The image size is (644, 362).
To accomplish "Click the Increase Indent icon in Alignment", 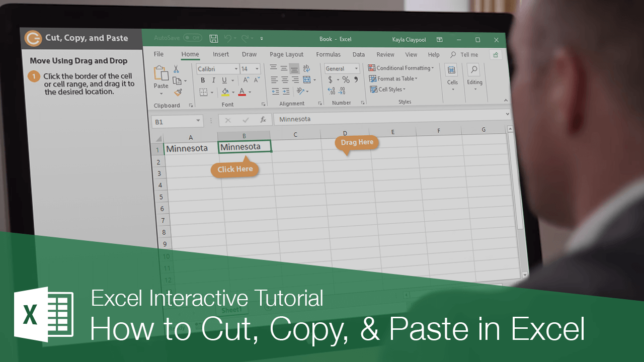I will (x=285, y=92).
